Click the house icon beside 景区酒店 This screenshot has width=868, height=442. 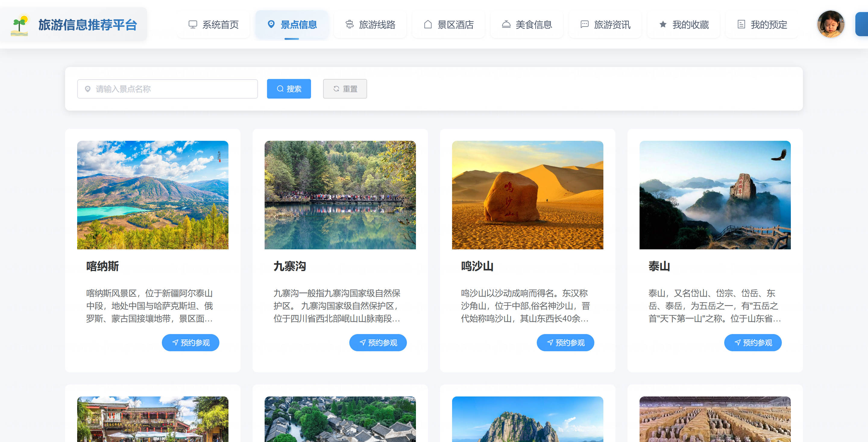click(428, 24)
